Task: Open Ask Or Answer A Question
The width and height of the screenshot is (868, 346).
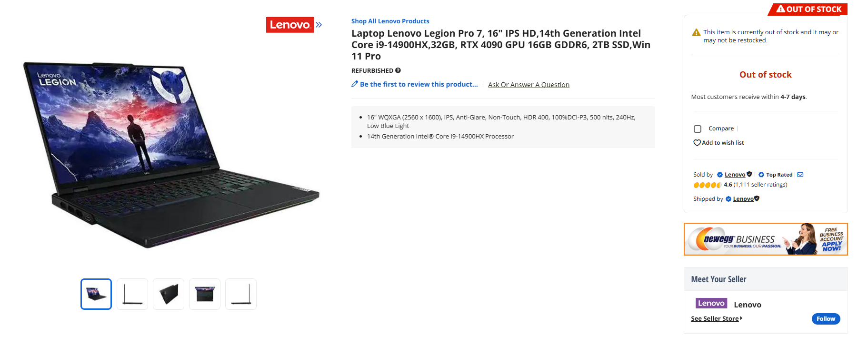Action: 529,85
